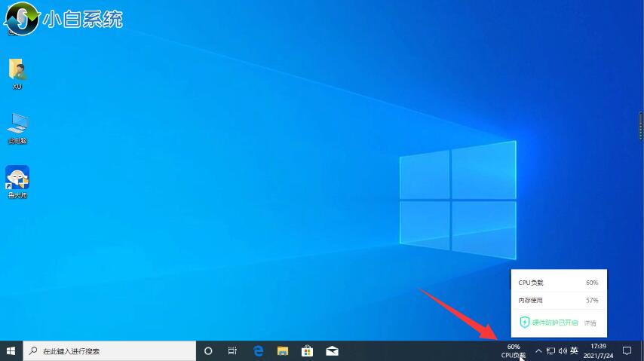This screenshot has width=644, height=361.
Task: Open the volume speaker tray icon
Action: point(563,351)
